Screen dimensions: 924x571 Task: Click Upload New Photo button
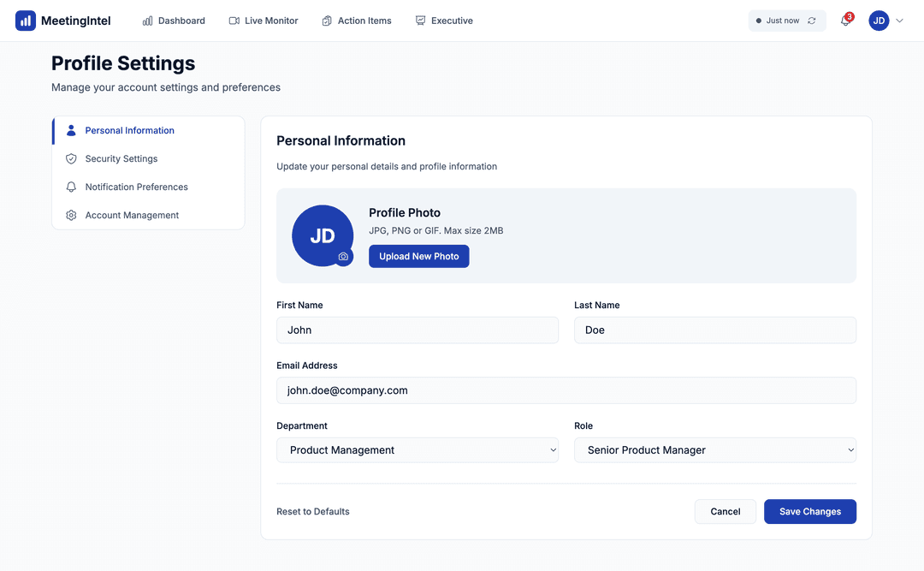click(418, 256)
